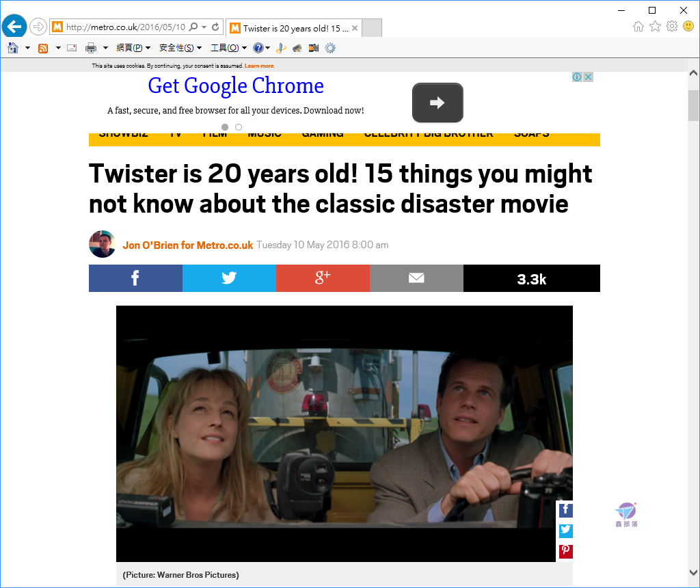Click the Twister movie still image

click(345, 433)
